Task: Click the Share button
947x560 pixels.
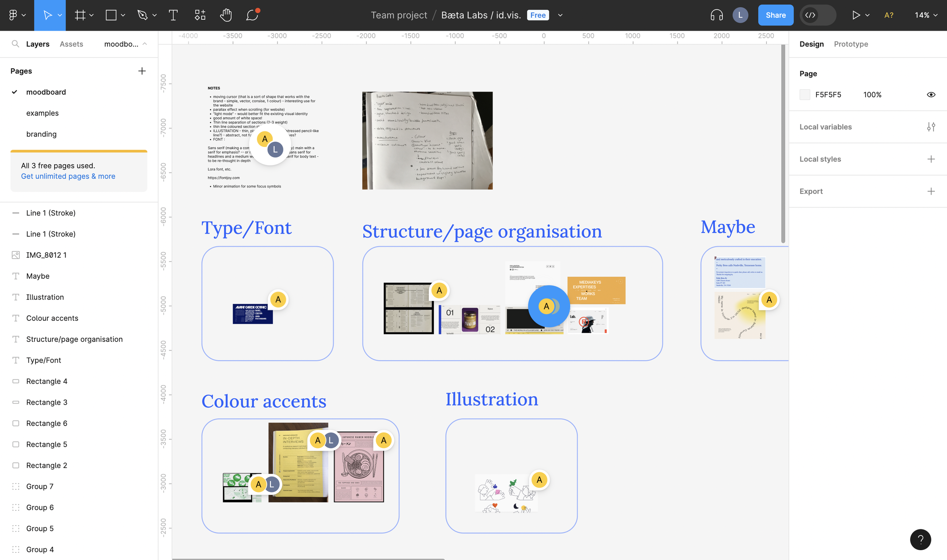Action: (x=775, y=15)
